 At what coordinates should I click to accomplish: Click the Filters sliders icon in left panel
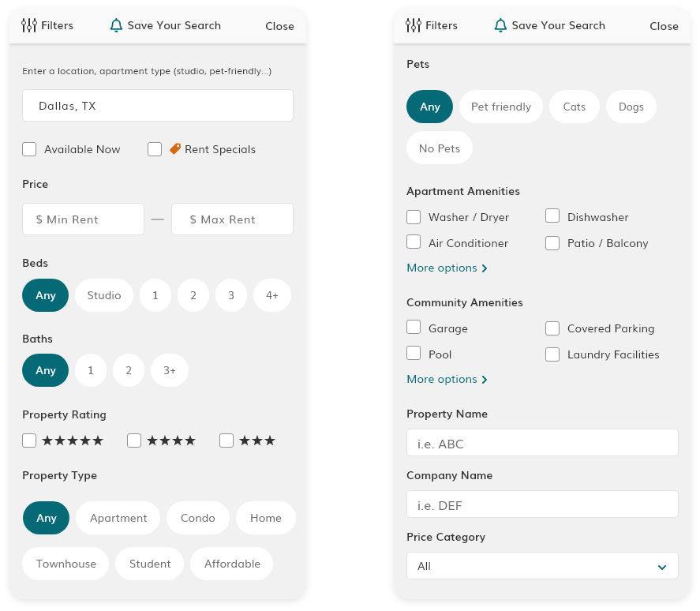[x=29, y=25]
